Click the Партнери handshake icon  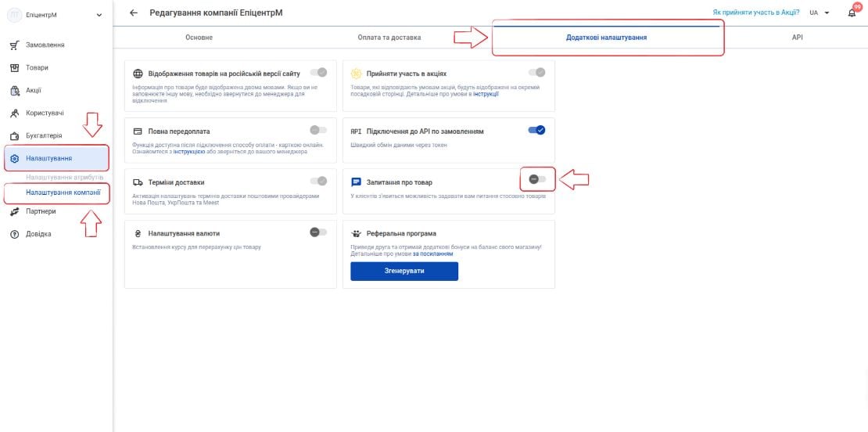click(x=15, y=211)
